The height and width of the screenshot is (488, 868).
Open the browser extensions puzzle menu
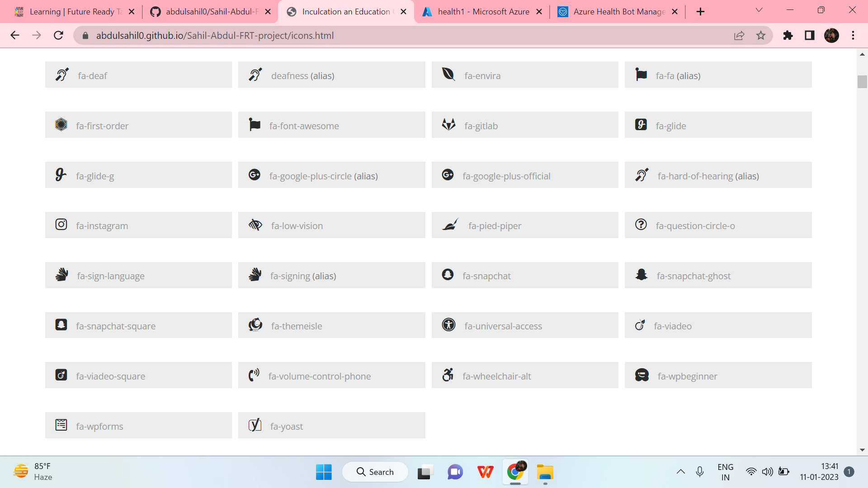(788, 35)
